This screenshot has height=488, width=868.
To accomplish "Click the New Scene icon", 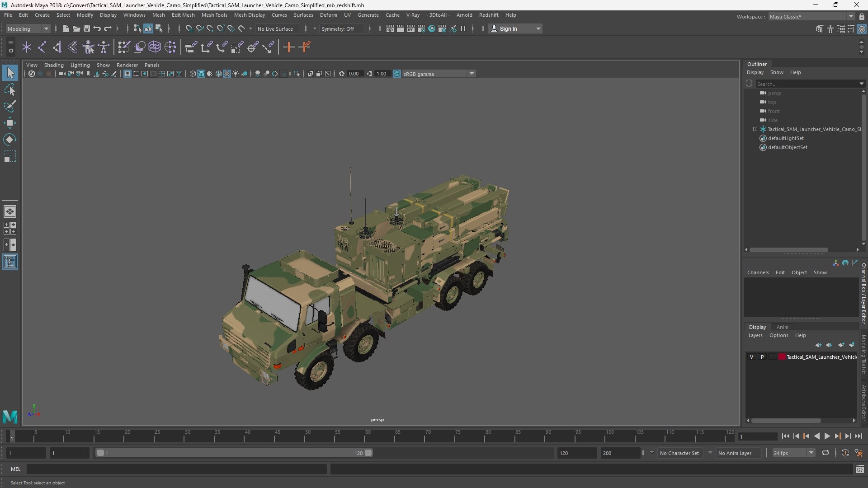I will [x=66, y=28].
